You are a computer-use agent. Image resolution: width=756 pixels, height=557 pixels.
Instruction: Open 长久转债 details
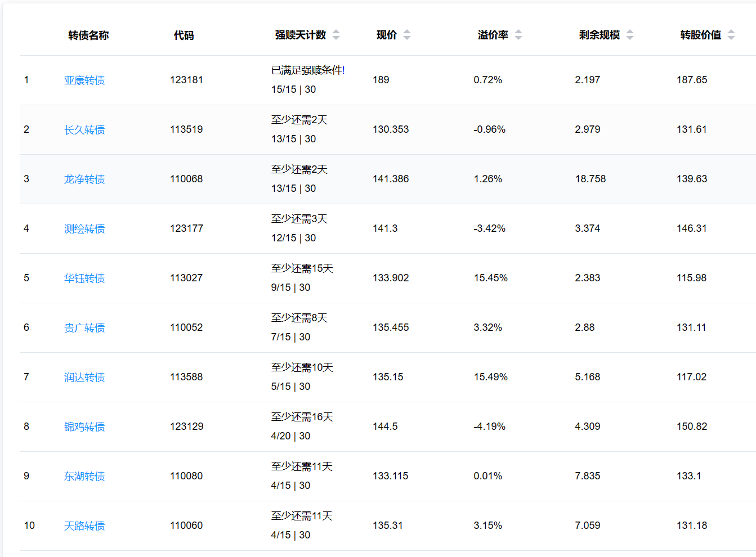coord(84,130)
